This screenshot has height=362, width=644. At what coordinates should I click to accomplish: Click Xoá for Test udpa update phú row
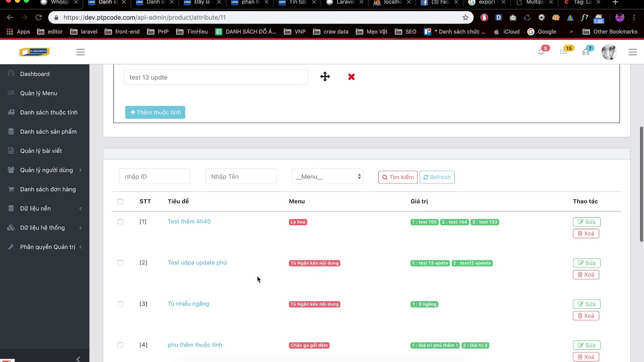586,275
